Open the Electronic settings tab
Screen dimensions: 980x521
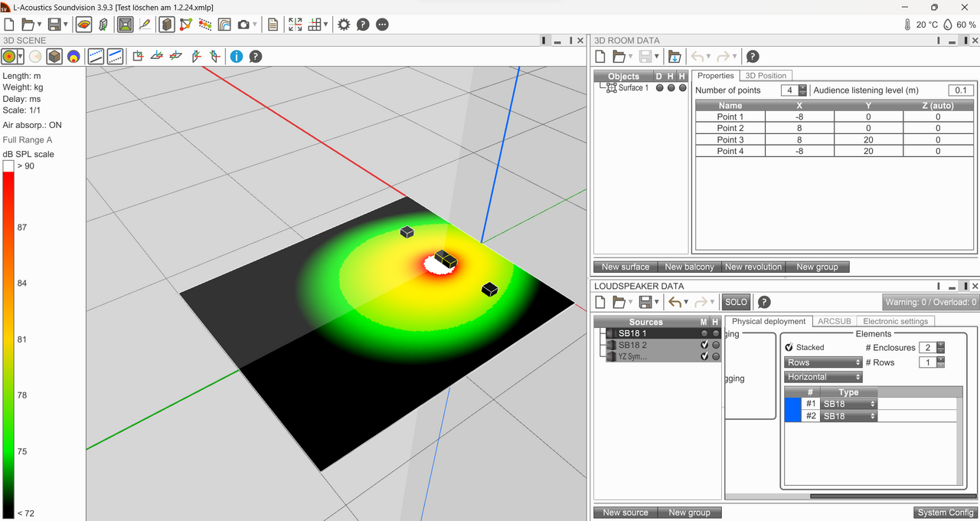(x=895, y=322)
